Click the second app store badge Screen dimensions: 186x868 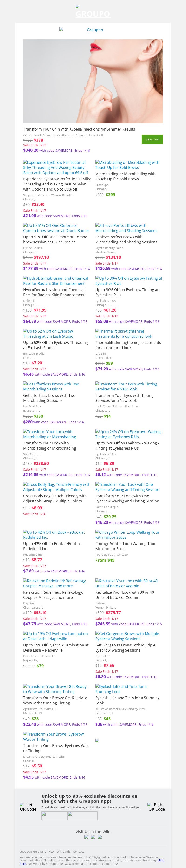point(83,815)
